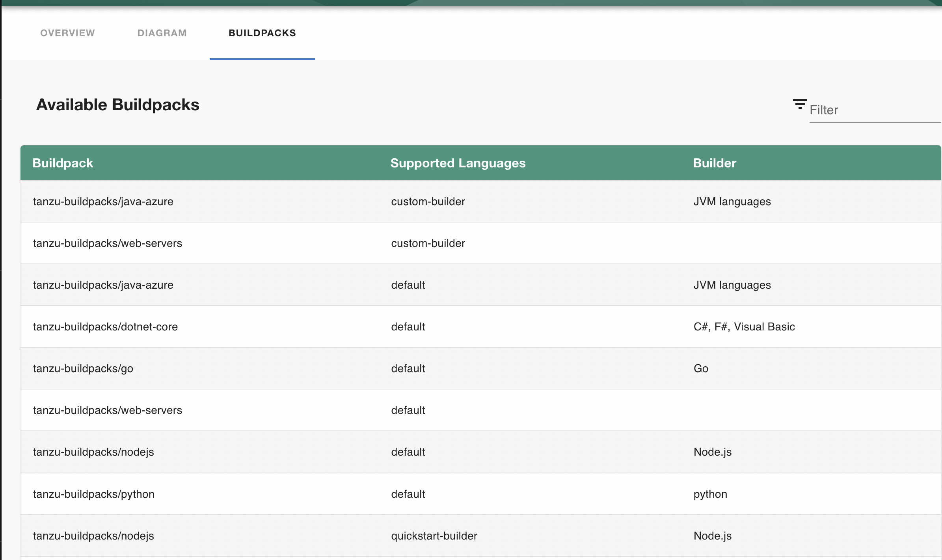The image size is (942, 560).
Task: Click the Available Buildpacks heading
Action: (x=118, y=105)
